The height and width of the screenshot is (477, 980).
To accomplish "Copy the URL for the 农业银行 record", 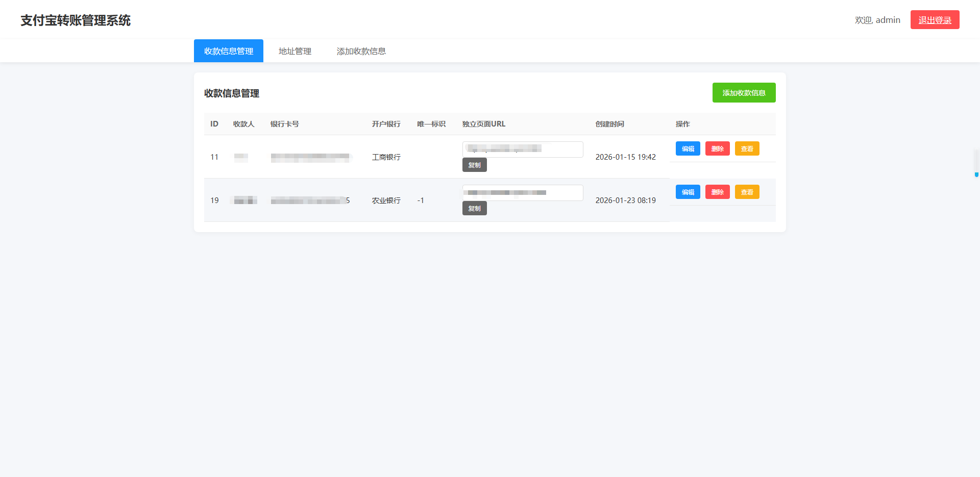I will coord(474,208).
